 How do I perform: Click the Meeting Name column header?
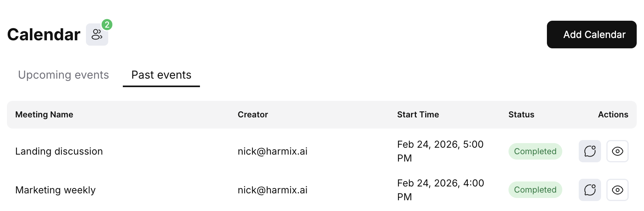pyautogui.click(x=44, y=115)
